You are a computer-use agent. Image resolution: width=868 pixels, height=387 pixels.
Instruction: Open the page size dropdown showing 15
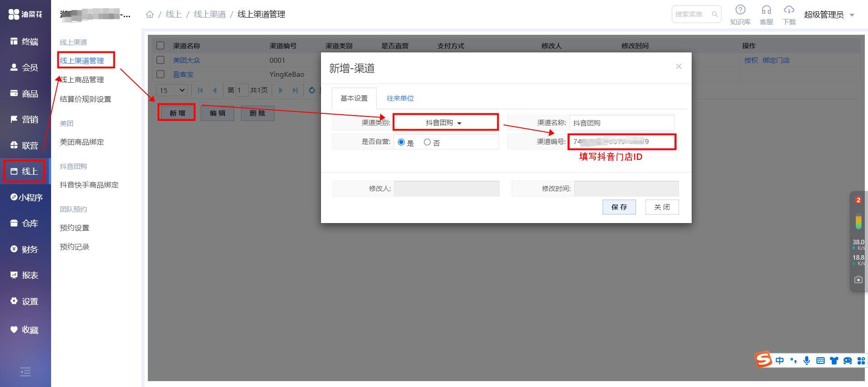(x=172, y=90)
